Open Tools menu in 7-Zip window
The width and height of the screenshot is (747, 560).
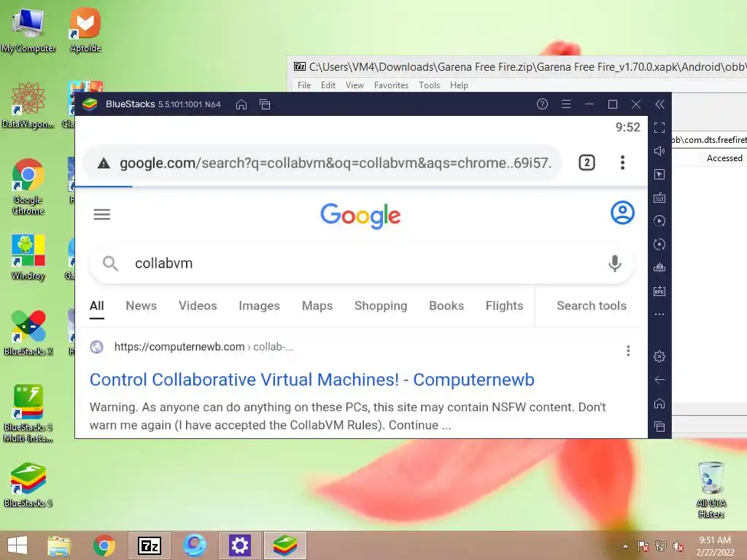coord(429,85)
